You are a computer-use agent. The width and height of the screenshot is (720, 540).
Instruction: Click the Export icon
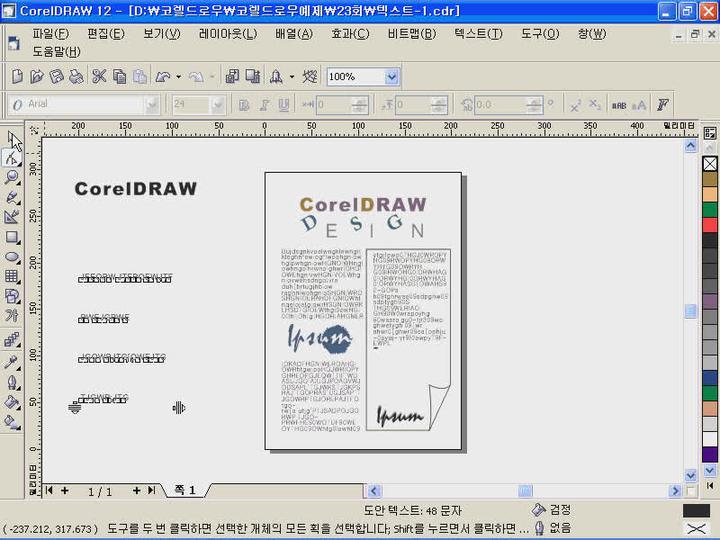[253, 76]
